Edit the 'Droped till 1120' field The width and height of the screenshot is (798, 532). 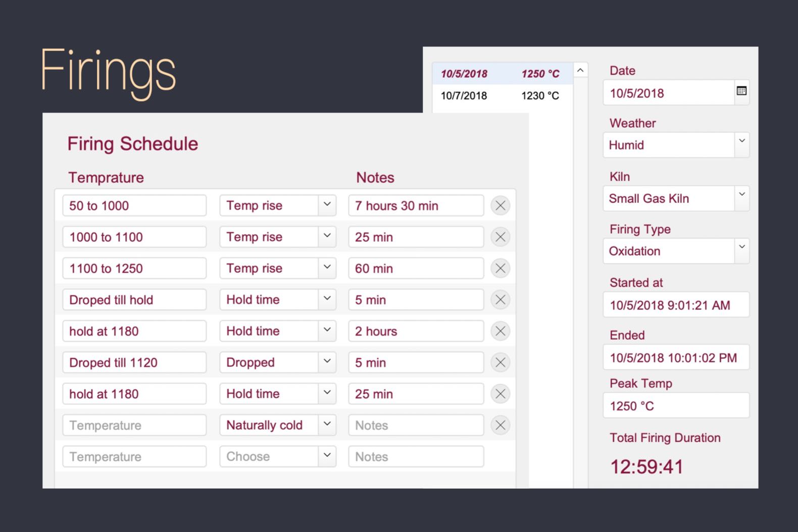pyautogui.click(x=134, y=362)
